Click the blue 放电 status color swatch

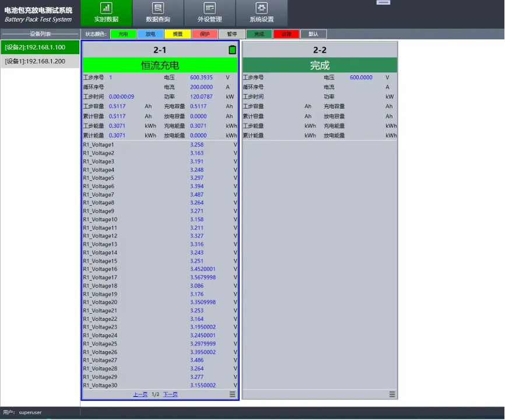[150, 34]
